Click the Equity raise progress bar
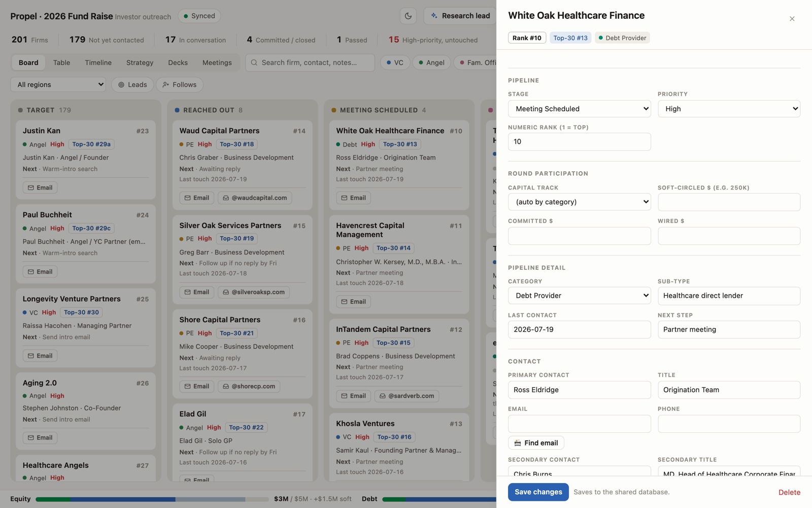 tap(152, 499)
